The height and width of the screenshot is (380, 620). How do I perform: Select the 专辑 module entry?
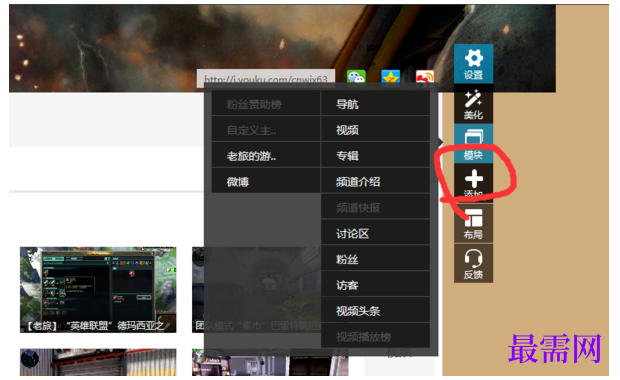pos(375,156)
